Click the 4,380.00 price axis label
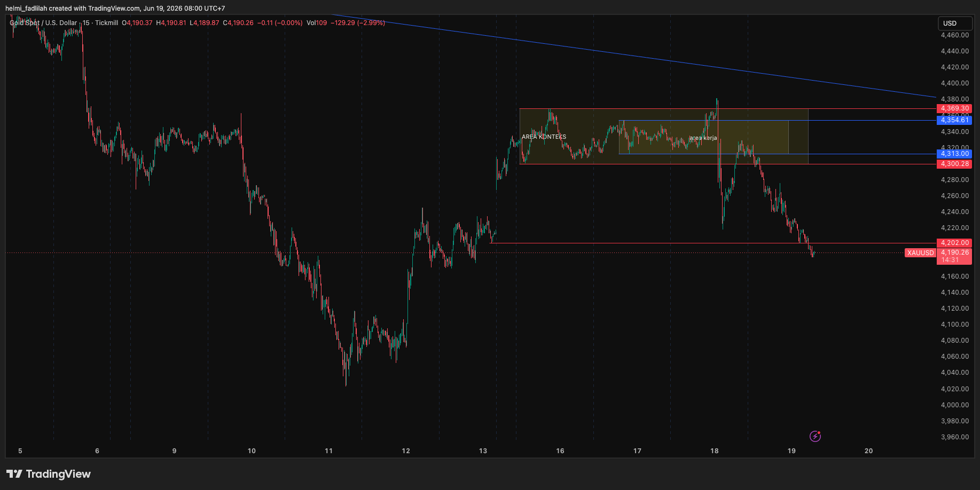Viewport: 980px width, 490px height. pyautogui.click(x=954, y=99)
